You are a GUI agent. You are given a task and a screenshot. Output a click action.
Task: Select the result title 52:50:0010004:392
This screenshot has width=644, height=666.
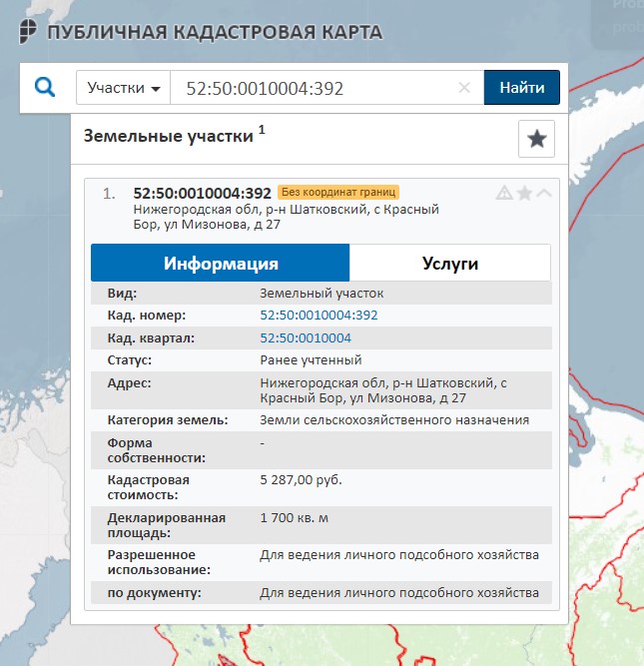coord(203,194)
